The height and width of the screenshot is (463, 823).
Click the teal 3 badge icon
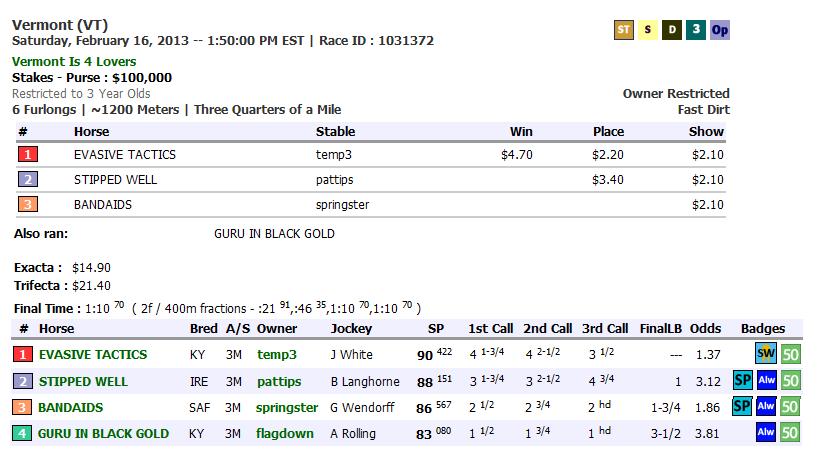(x=696, y=30)
